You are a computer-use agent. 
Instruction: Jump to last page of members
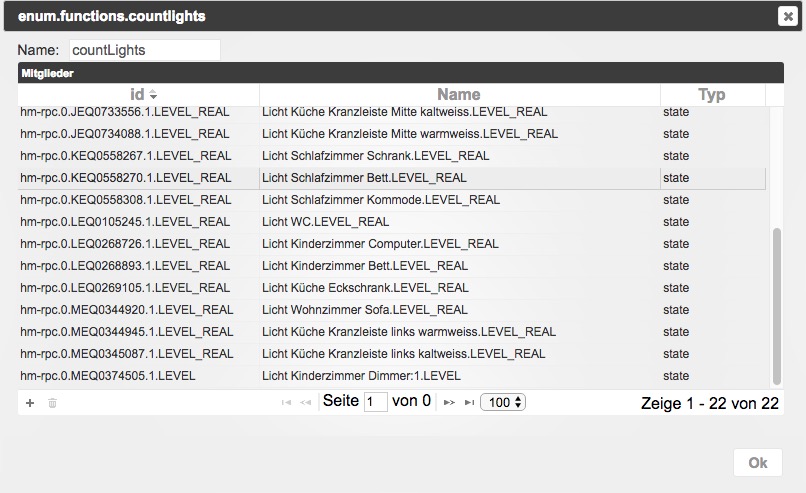(x=469, y=402)
